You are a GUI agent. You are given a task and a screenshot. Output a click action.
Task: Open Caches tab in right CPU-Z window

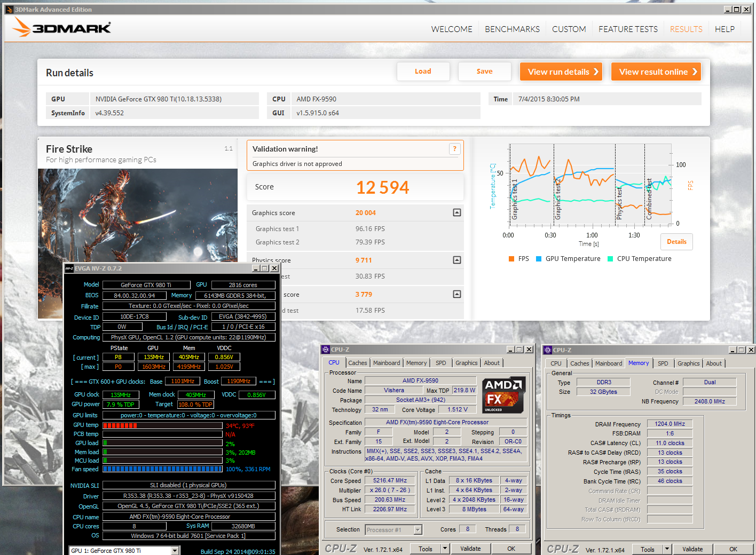tap(579, 363)
